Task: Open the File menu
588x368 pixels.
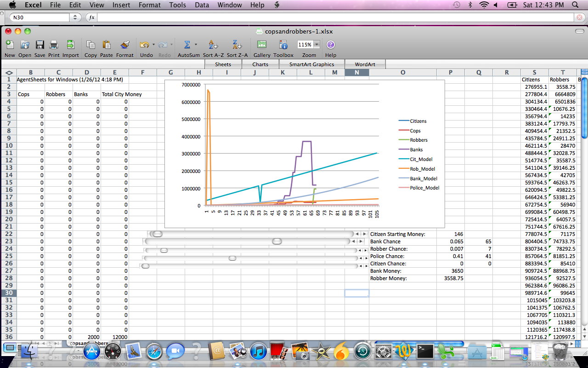Action: [55, 5]
